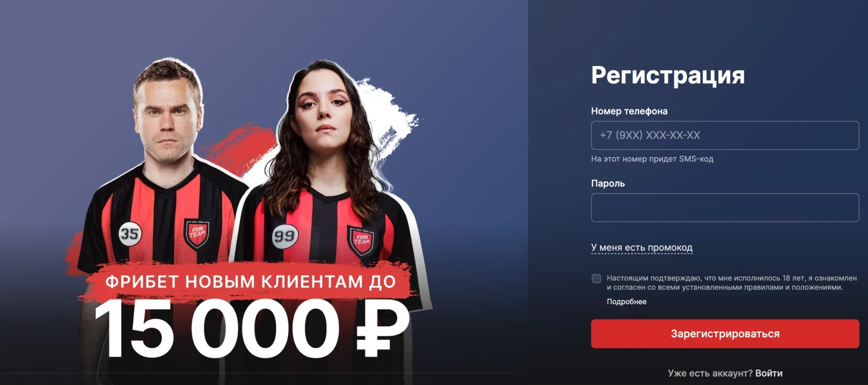868x385 pixels.
Task: Click the 'На этот номер придет SMS-код' hint
Action: 652,159
